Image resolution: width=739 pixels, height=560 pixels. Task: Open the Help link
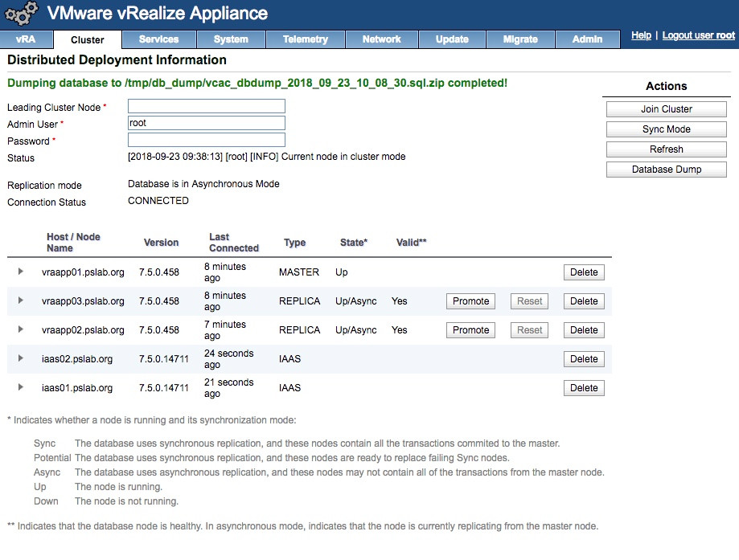(641, 35)
